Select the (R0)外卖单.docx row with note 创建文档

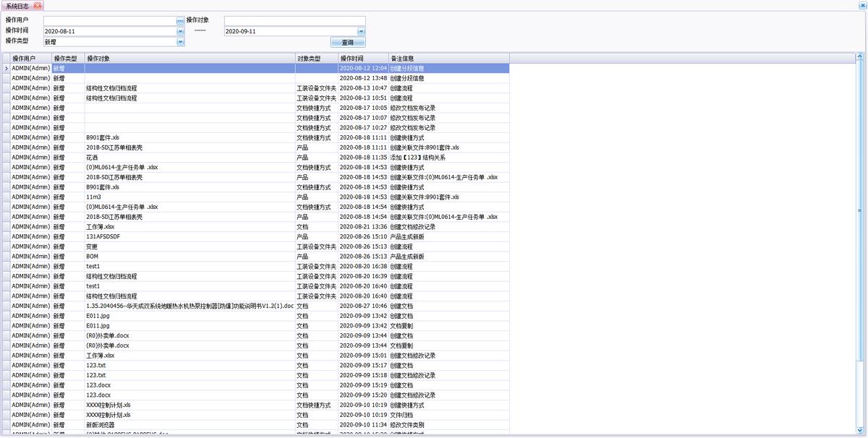190,335
